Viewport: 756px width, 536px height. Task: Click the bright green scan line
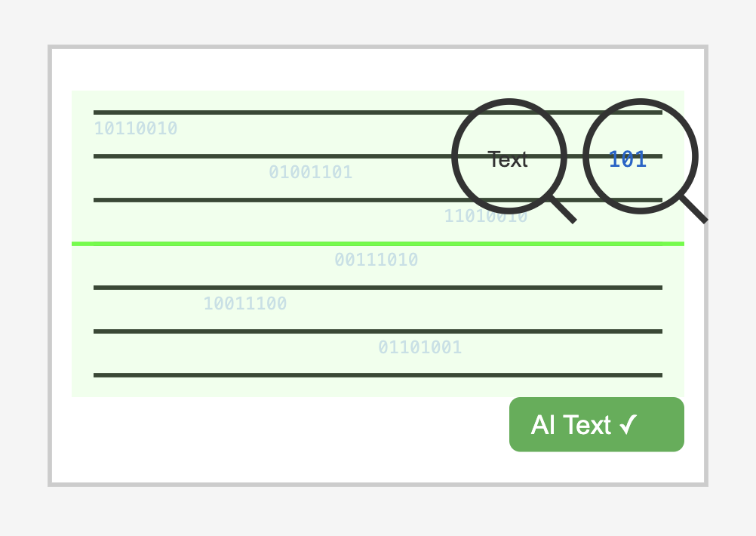click(x=377, y=244)
